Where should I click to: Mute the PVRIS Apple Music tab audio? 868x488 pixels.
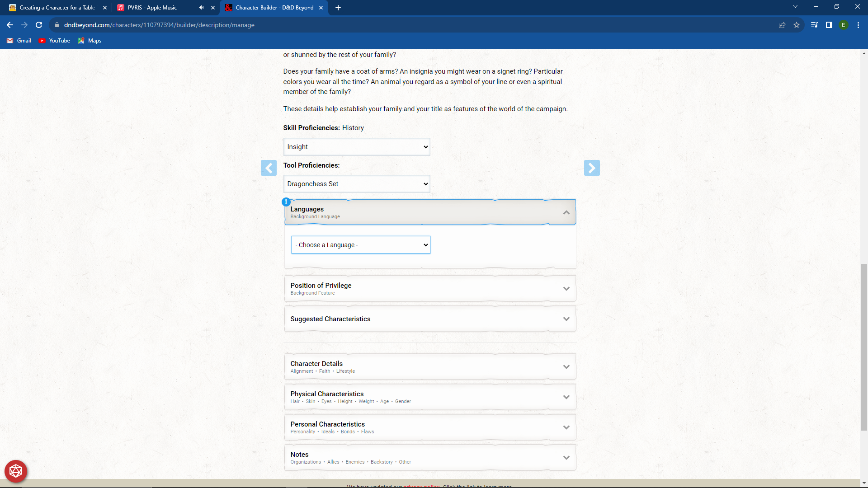pos(201,8)
